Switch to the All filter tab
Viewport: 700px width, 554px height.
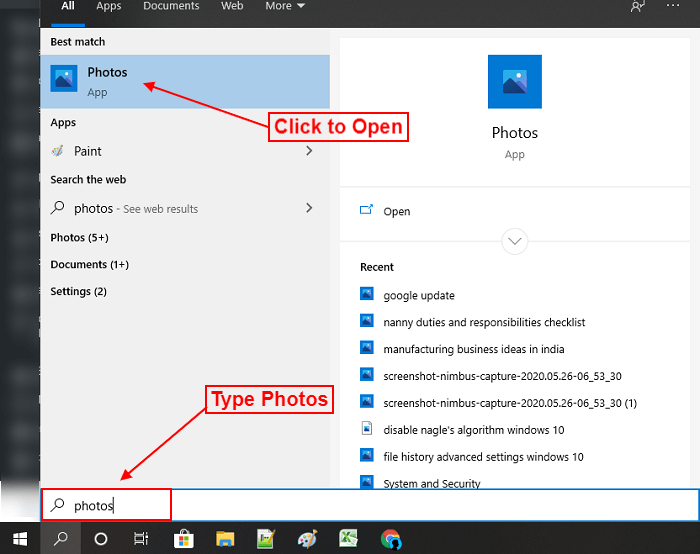point(68,6)
